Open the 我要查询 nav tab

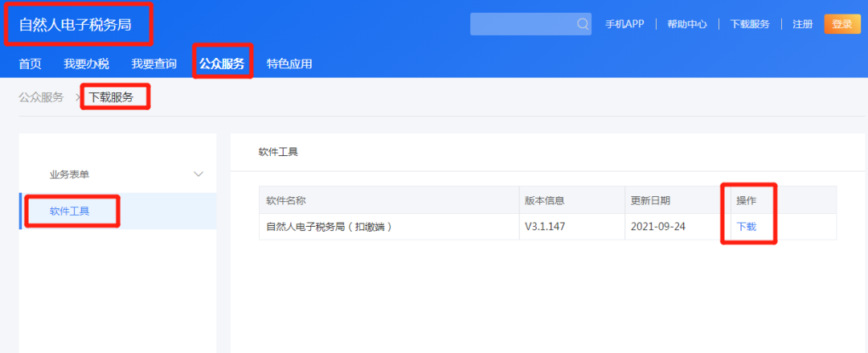click(154, 64)
